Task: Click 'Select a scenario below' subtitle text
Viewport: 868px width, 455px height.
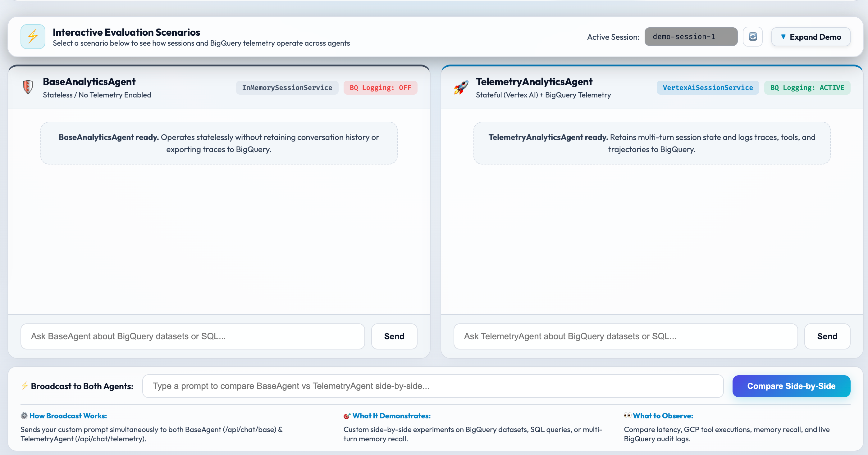Action: click(x=201, y=43)
